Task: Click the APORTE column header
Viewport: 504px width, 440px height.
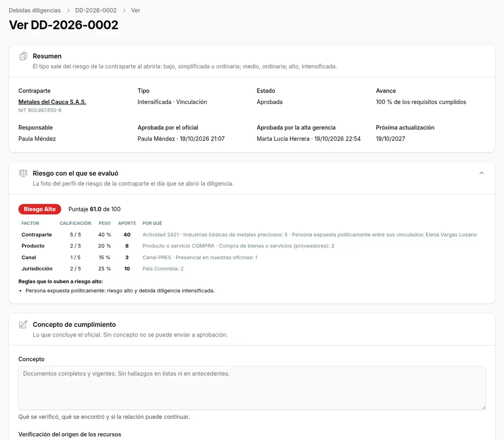Action: click(x=127, y=224)
